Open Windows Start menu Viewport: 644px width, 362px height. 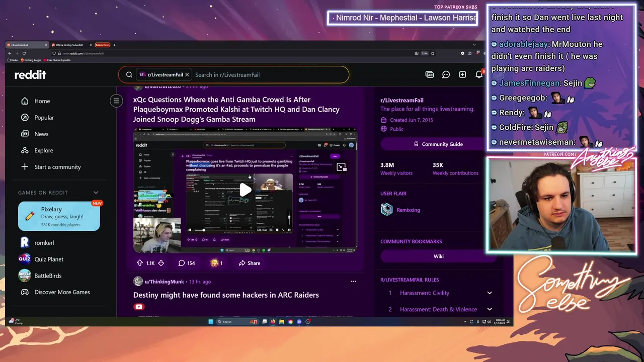coord(211,322)
